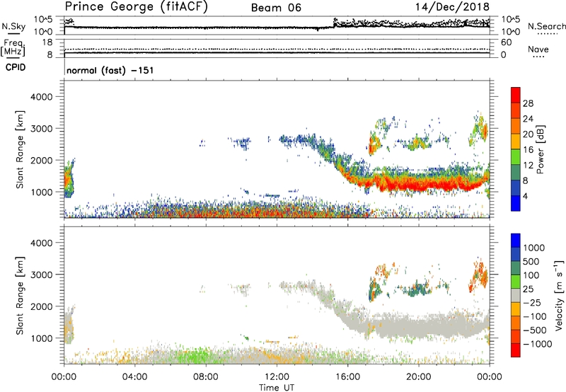Select 'Slant Range [km]' label of Power panel

(x=20, y=149)
